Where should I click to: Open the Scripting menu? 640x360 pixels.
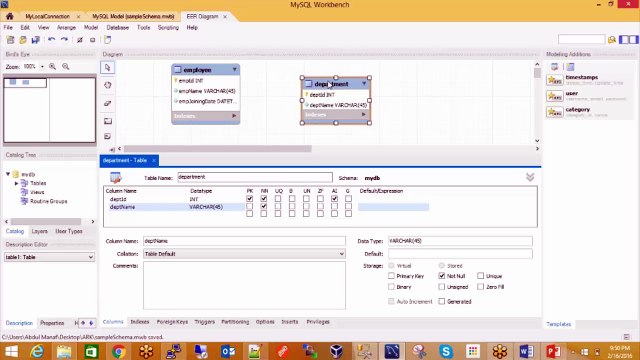[168, 27]
